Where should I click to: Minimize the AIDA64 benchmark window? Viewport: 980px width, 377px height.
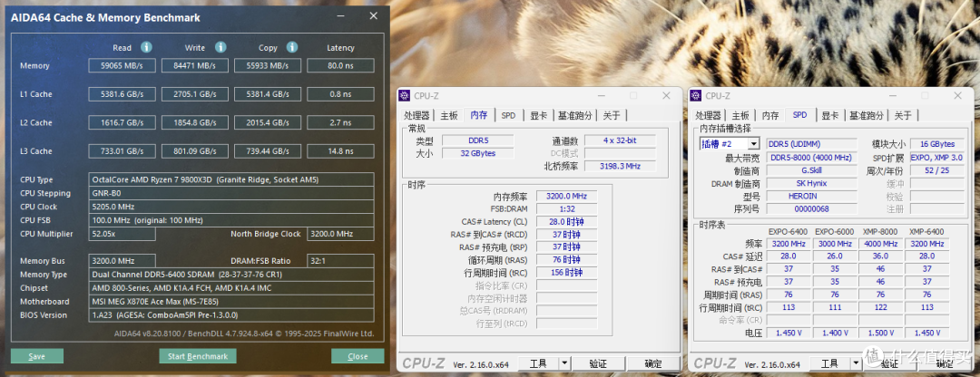341,16
